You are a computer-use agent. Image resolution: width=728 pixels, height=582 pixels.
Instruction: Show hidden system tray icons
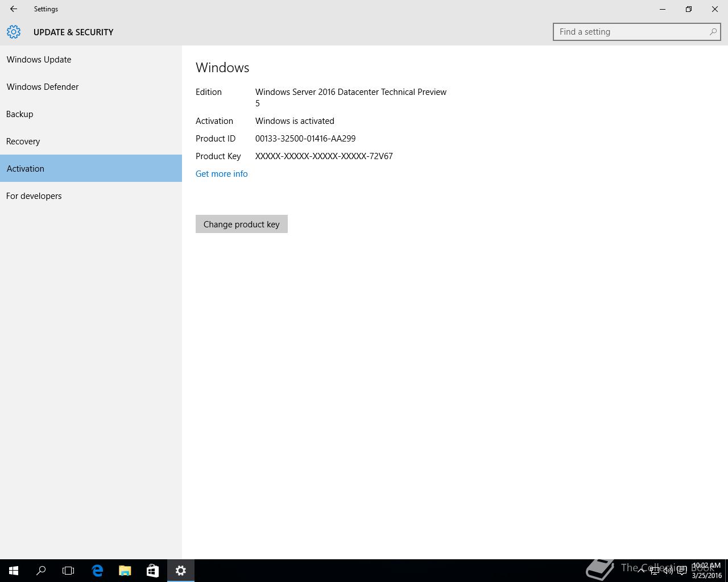641,571
